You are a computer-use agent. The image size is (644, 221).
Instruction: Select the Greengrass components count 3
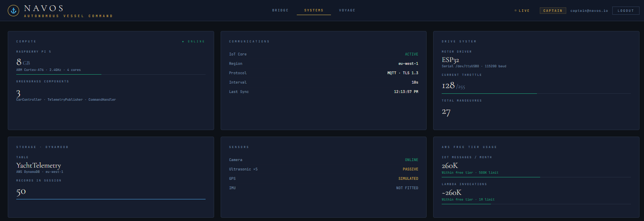point(18,93)
